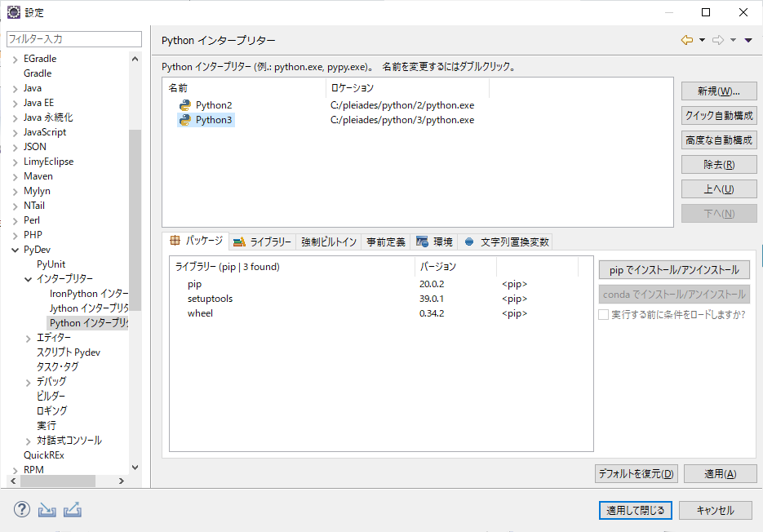Expand the Maven tree node
The width and height of the screenshot is (763, 532).
(15, 177)
